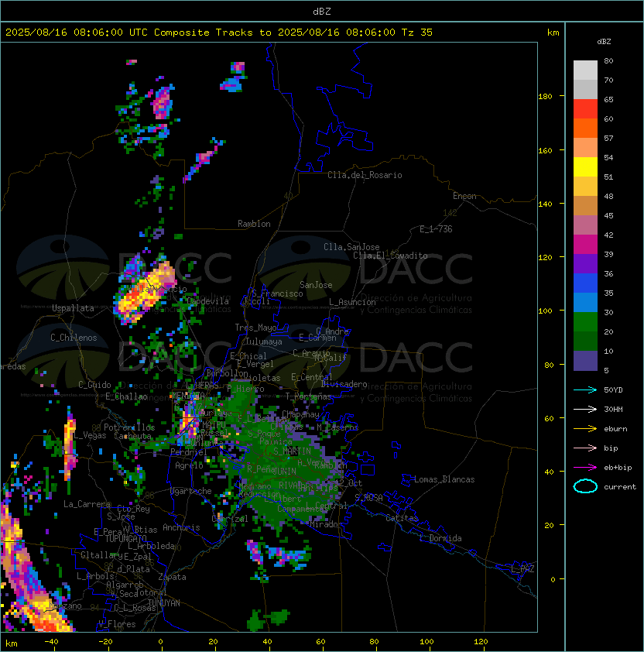
Task: Click the '180' km axis tick label
Action: (x=545, y=97)
